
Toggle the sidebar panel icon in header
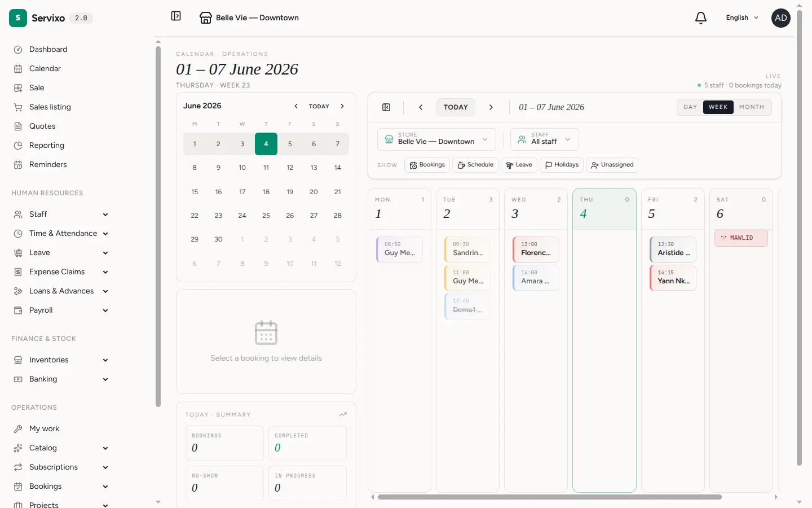tap(176, 16)
